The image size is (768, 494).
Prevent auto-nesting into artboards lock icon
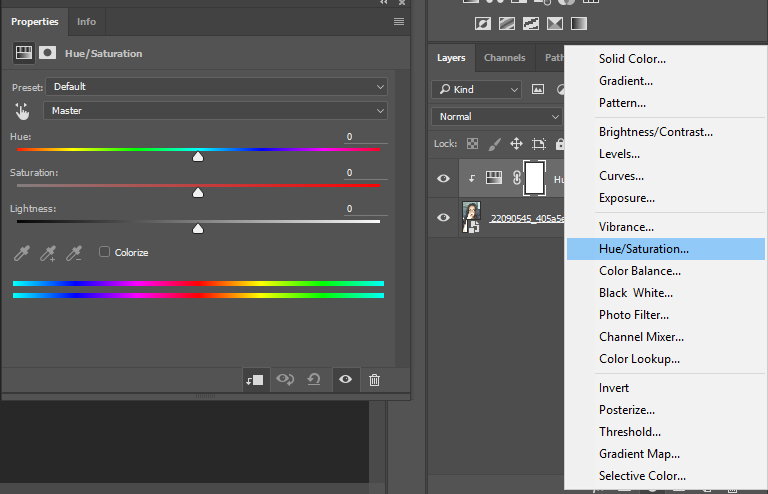point(539,143)
